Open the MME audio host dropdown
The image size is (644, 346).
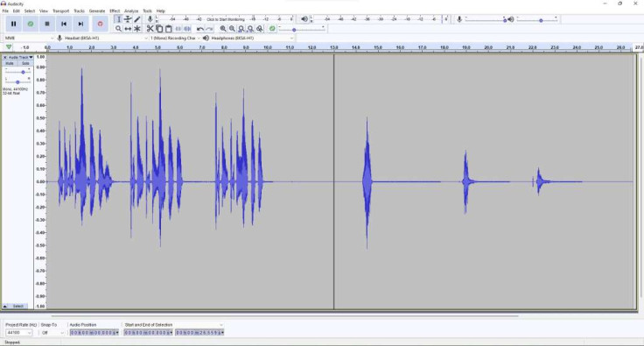click(x=29, y=39)
